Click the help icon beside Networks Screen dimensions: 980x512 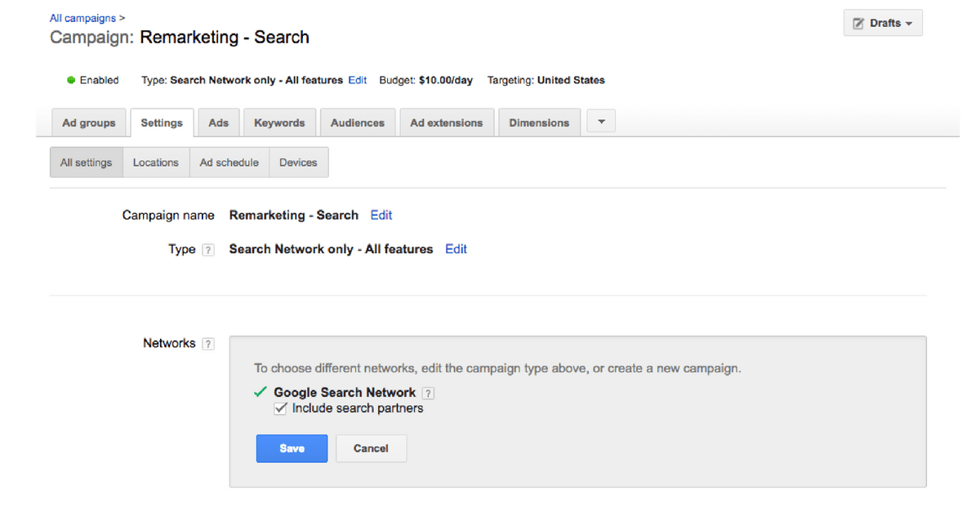coord(208,343)
